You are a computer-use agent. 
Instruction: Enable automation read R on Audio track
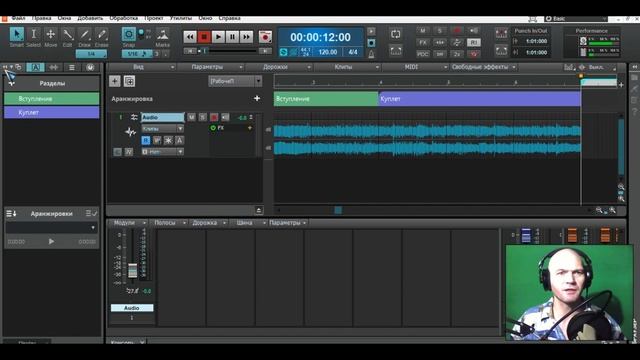[146, 140]
